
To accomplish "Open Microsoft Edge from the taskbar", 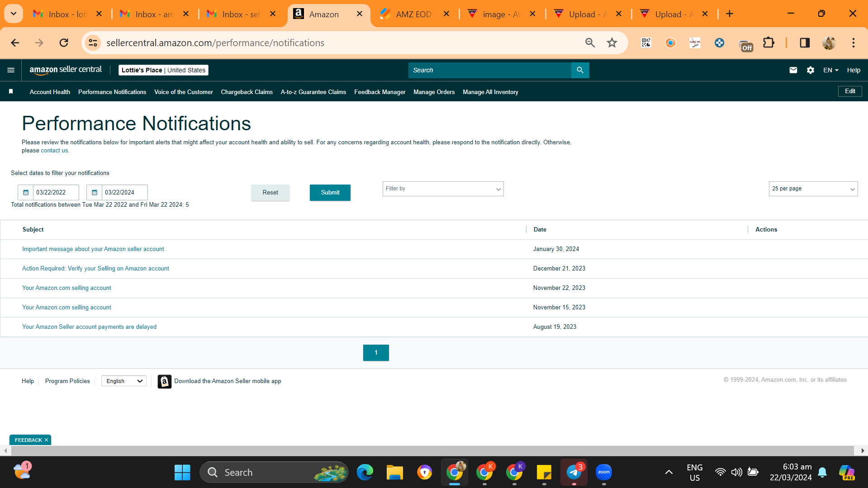I will (365, 473).
